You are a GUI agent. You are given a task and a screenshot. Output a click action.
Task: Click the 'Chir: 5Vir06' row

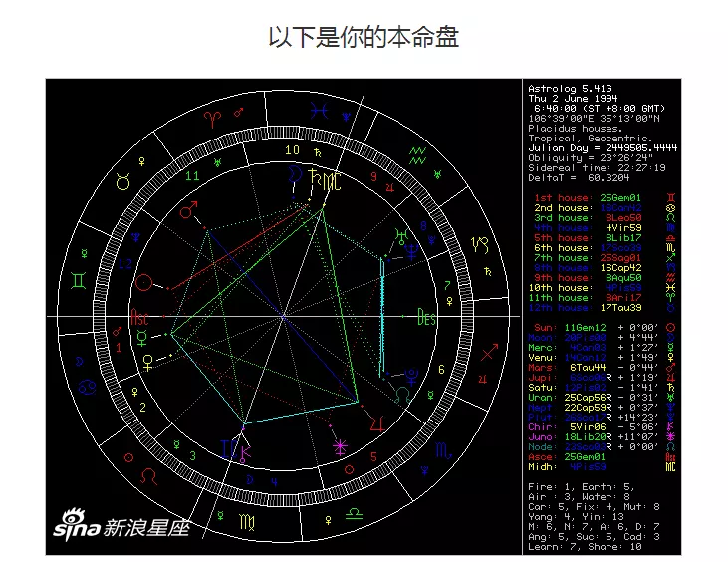pos(603,426)
